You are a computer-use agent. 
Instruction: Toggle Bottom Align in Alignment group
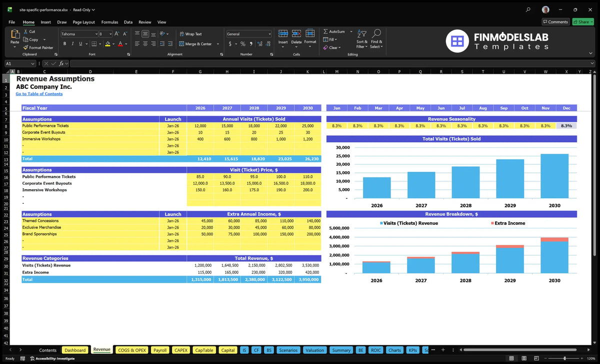coord(153,34)
